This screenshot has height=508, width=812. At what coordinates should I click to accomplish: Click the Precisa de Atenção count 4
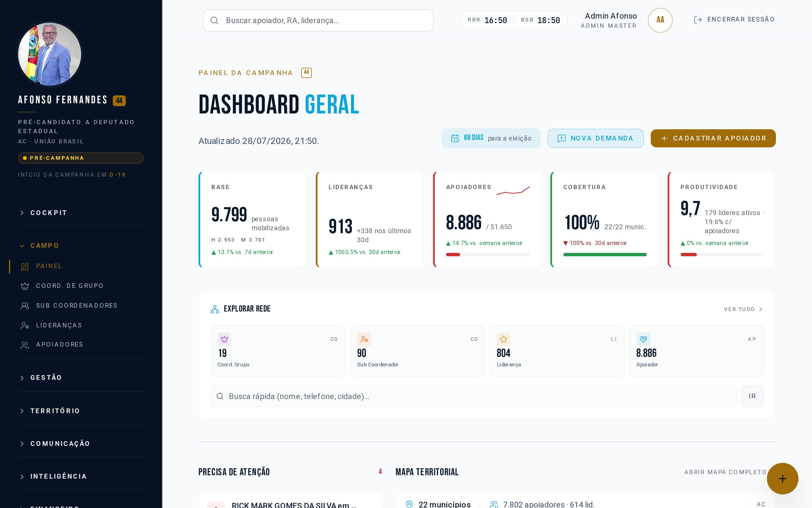pos(380,472)
